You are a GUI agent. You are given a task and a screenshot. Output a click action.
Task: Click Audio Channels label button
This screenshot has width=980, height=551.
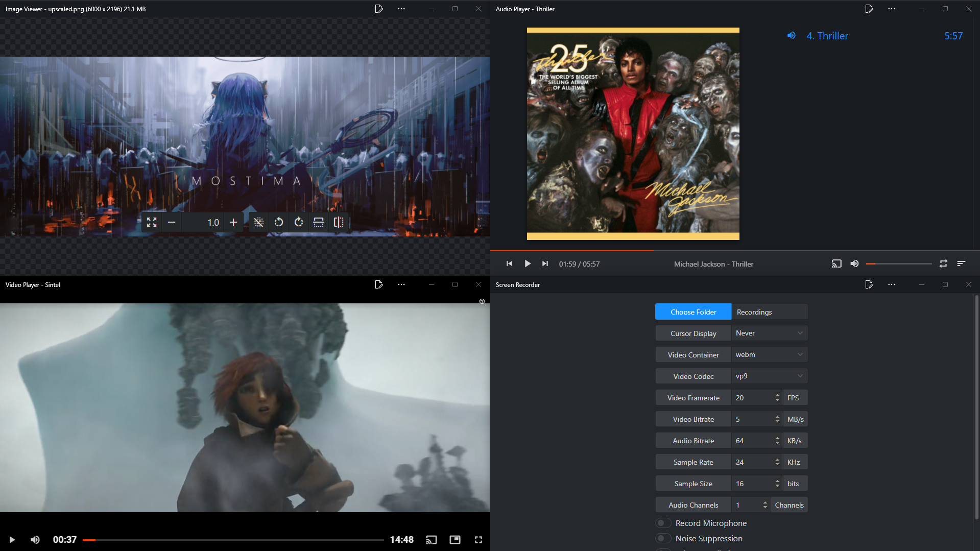[693, 505]
